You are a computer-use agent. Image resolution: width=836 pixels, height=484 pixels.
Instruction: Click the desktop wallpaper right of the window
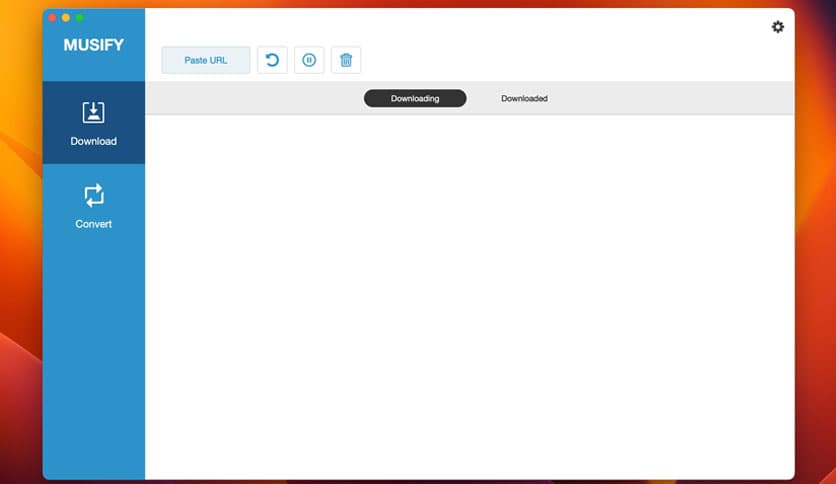point(816,250)
